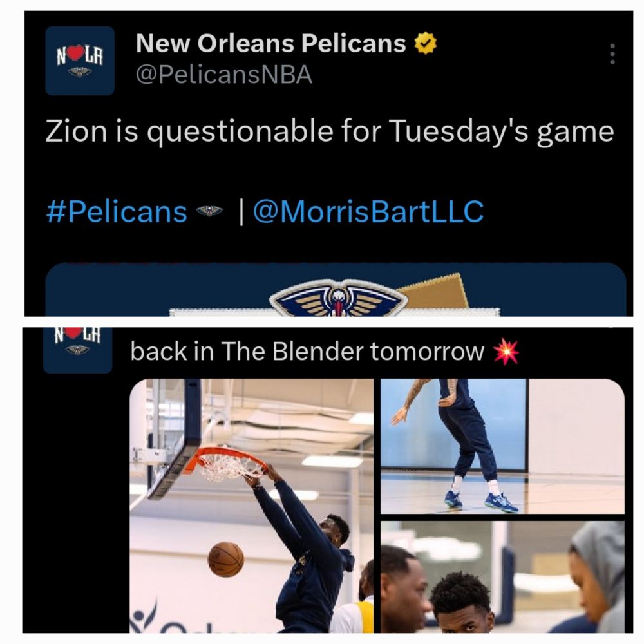Open the blue sneakers photo

pos(502,446)
